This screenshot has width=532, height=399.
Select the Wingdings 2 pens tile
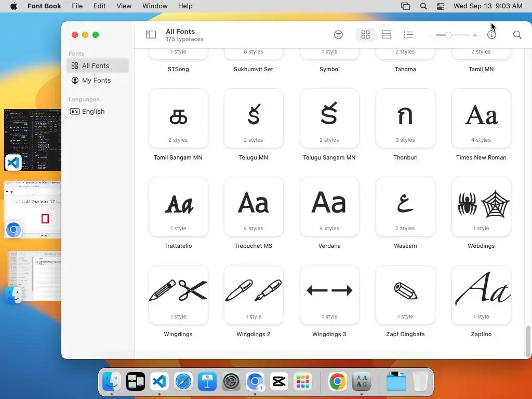tap(254, 295)
